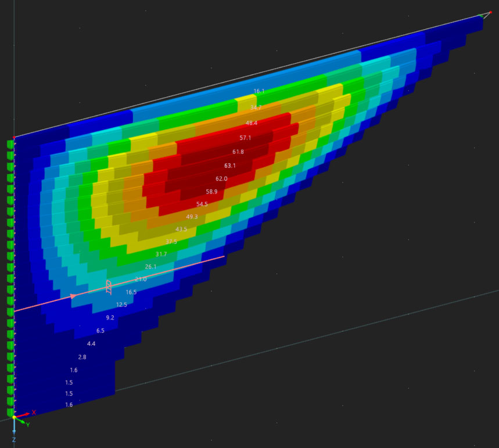
Task: Click the result value 2.8
Action: pos(82,357)
